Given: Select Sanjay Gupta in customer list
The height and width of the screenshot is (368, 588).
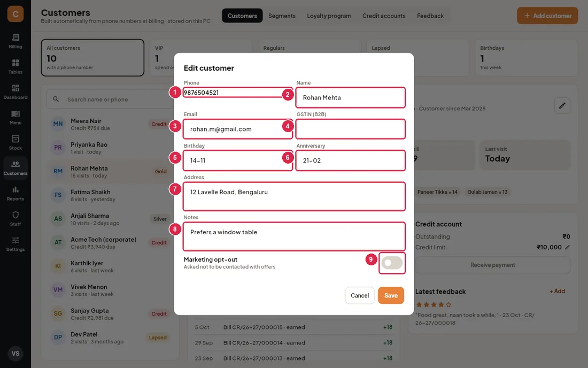Looking at the screenshot, I should click(110, 314).
